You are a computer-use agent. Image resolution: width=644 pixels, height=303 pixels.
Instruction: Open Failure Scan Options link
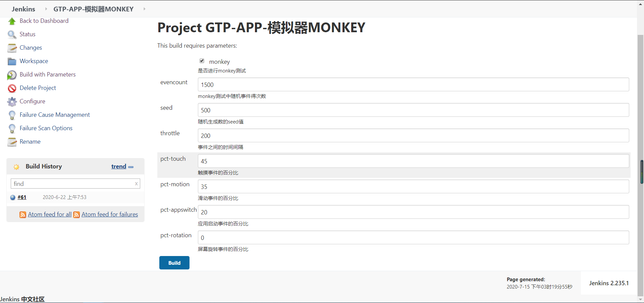point(46,128)
